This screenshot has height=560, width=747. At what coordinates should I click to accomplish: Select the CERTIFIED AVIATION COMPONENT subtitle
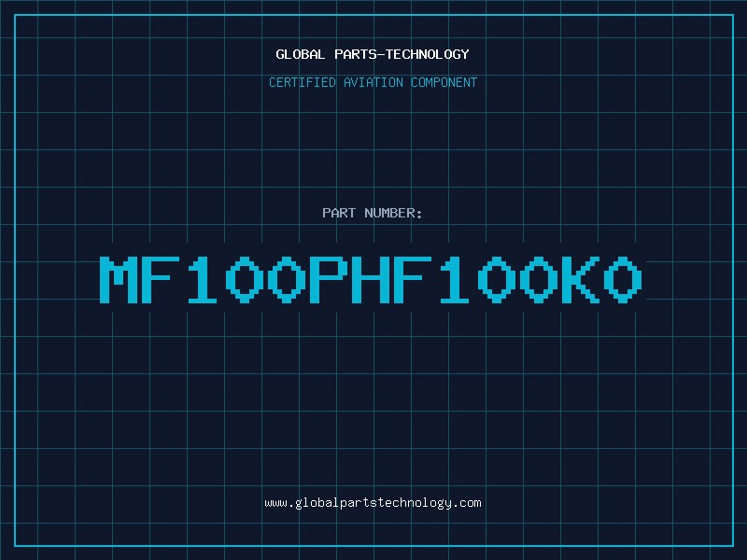pyautogui.click(x=373, y=82)
